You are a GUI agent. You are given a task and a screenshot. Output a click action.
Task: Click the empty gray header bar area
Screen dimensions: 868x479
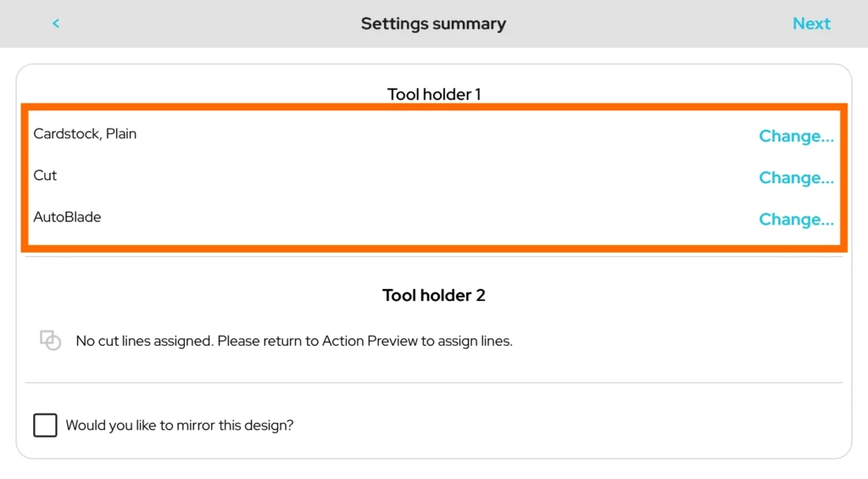(x=212, y=24)
